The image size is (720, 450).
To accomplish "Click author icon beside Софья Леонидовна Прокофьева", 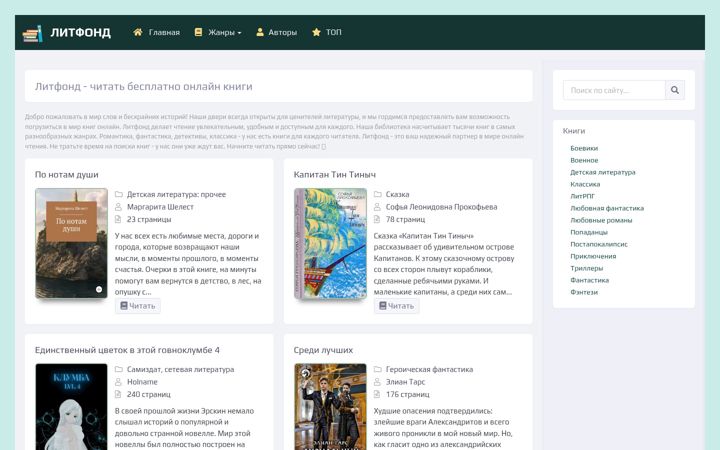I will pos(377,207).
